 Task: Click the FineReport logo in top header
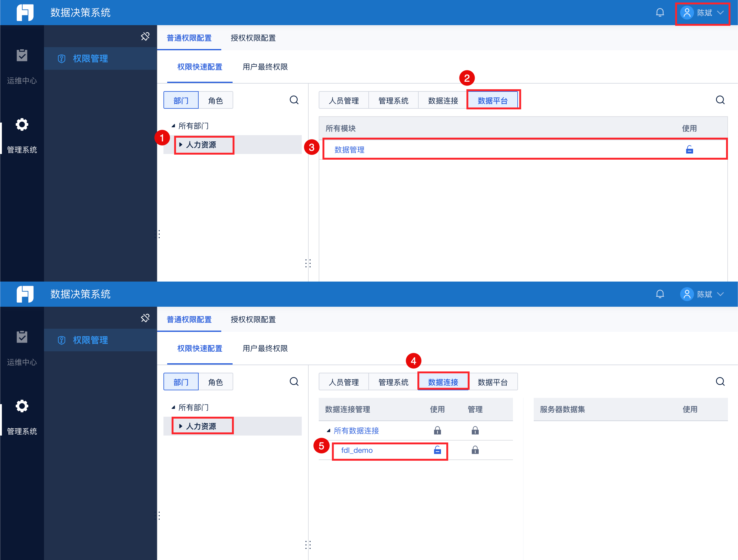point(25,13)
